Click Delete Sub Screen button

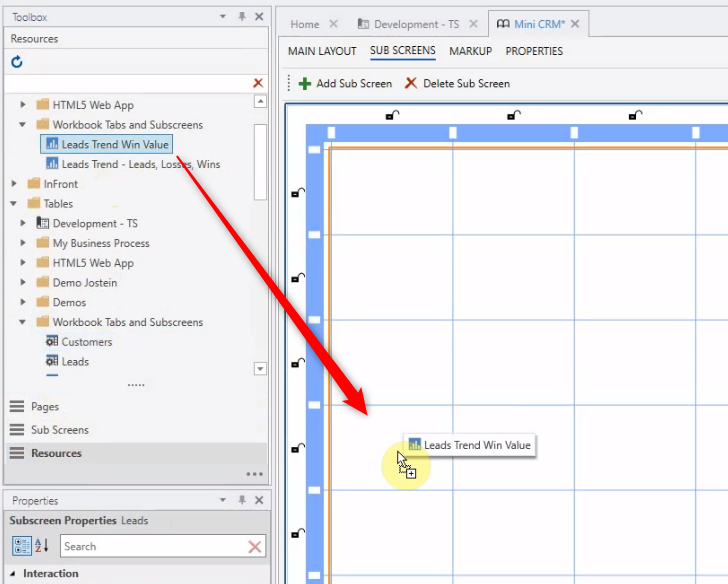coord(457,84)
